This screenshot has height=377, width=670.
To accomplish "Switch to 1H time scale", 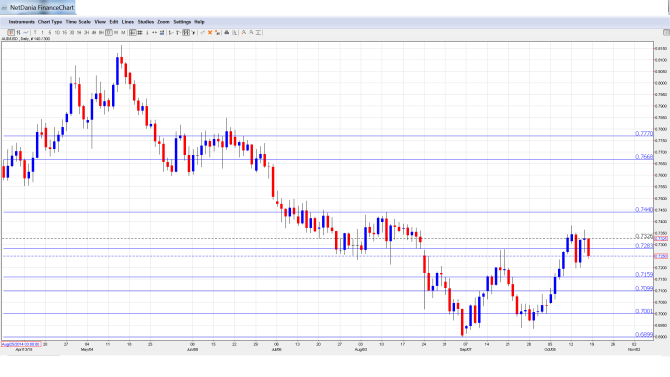I will [79, 32].
